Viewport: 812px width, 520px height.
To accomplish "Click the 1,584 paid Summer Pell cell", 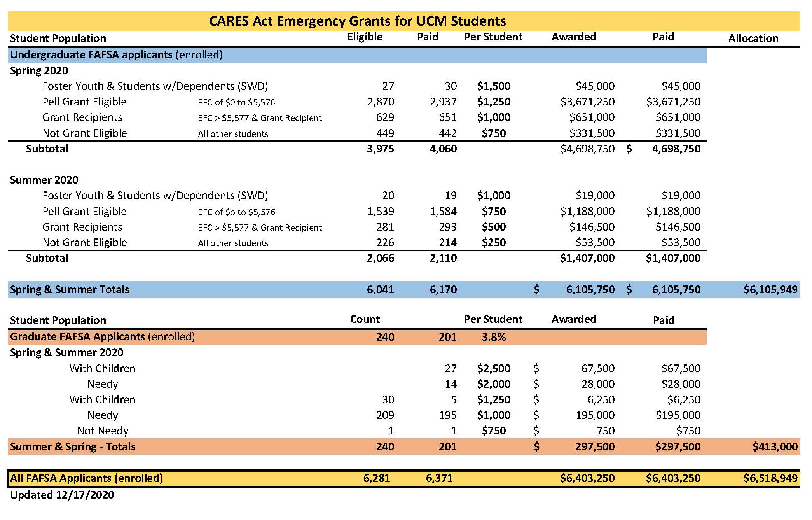I will point(443,212).
